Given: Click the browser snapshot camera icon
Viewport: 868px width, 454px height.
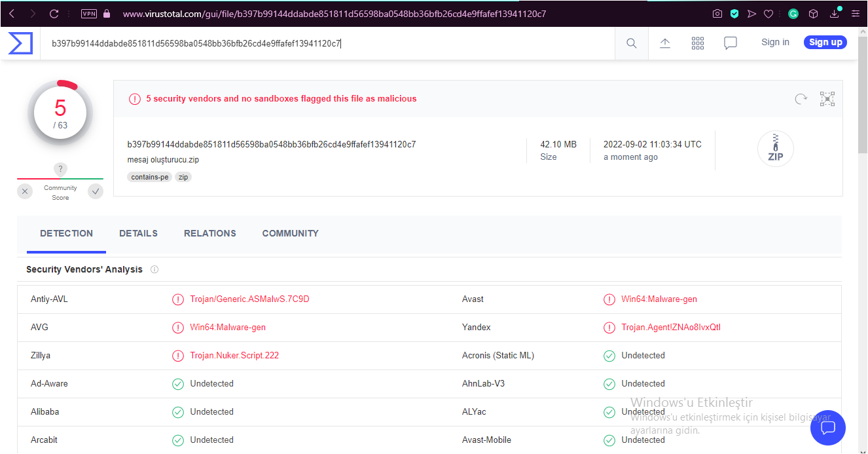Looking at the screenshot, I should tap(717, 13).
